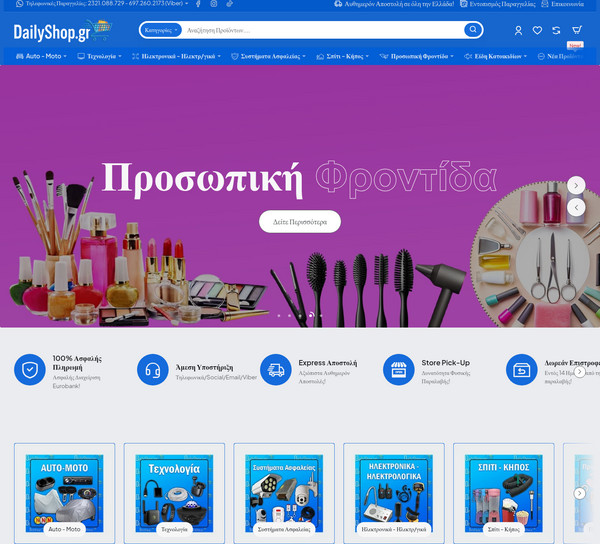
Task: Click the magnifier search button
Action: 473,29
